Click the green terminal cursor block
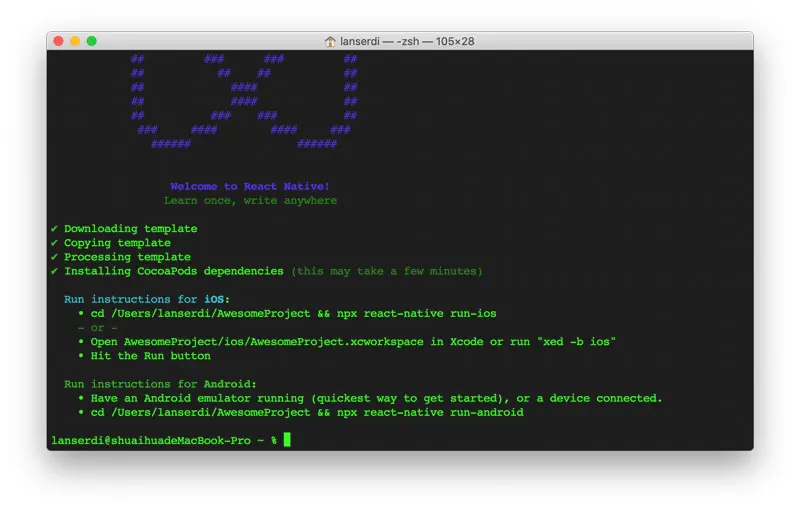 tap(287, 440)
